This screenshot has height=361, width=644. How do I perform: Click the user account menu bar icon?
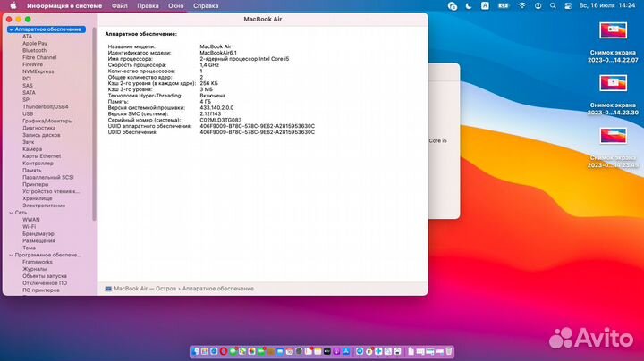point(538,5)
